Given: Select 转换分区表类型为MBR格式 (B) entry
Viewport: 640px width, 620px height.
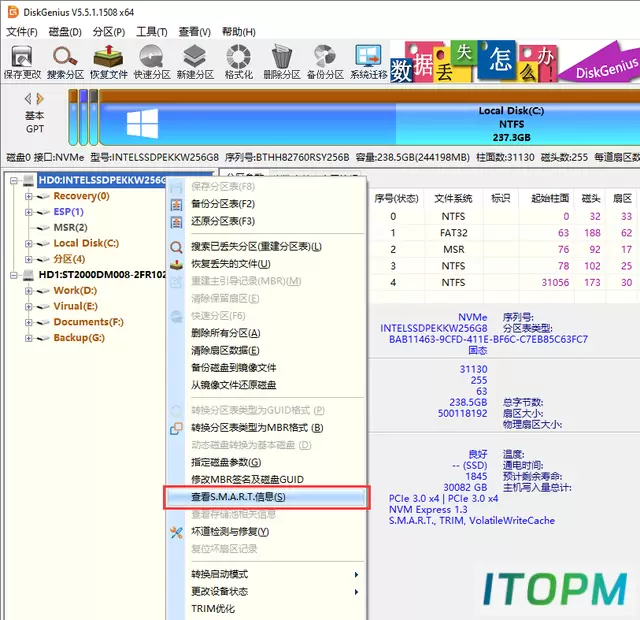Looking at the screenshot, I should 257,428.
